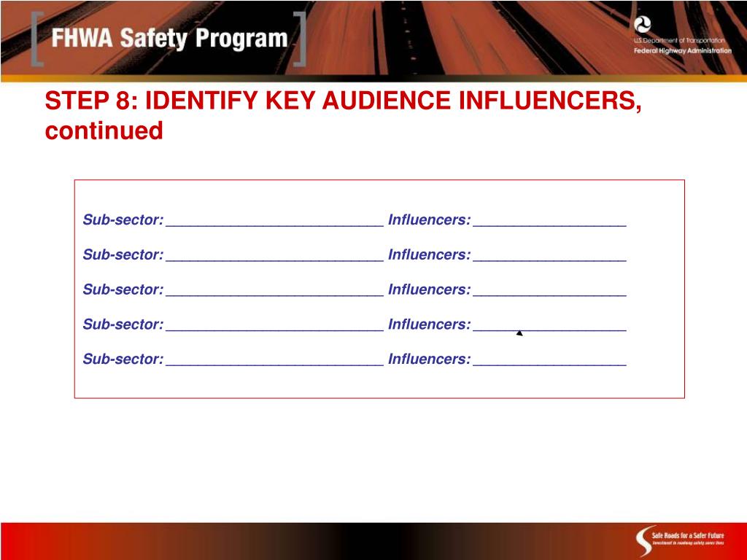The width and height of the screenshot is (747, 560).
Task: Click the fifth Sub-sector blank line
Action: coord(275,363)
